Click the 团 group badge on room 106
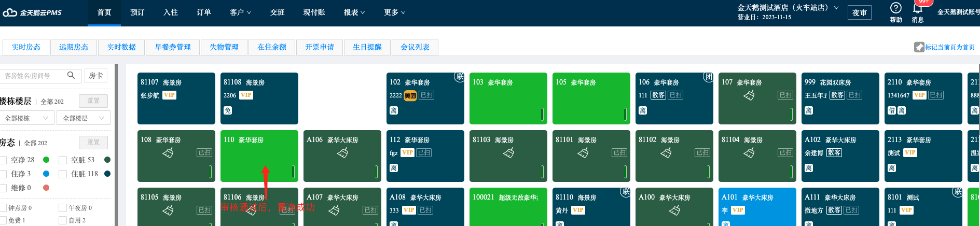 [x=709, y=77]
